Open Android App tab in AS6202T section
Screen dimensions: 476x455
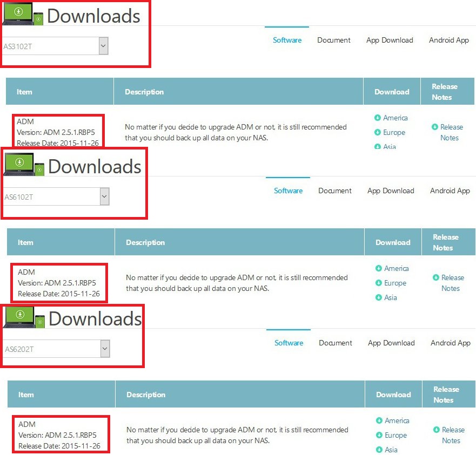[451, 343]
